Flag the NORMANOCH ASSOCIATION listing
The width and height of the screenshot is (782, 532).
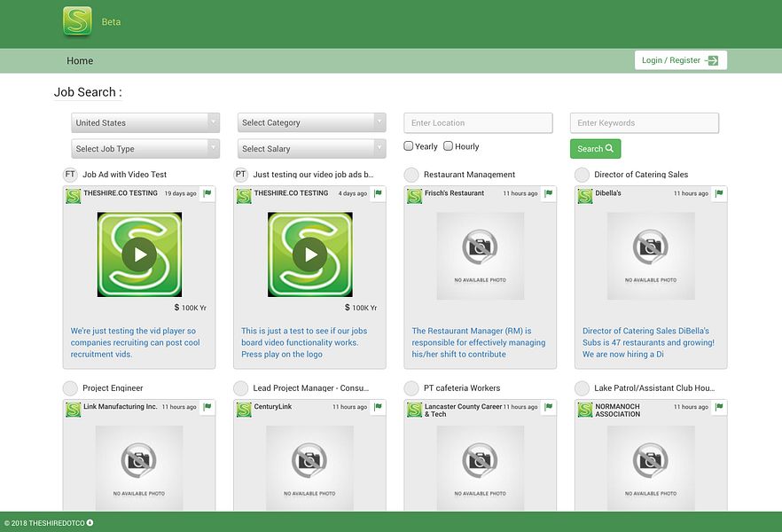719,407
